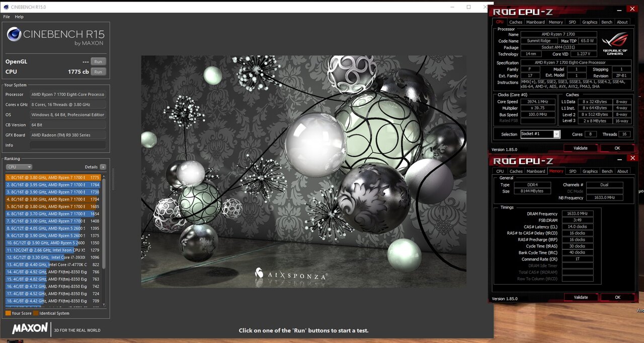Open Bench tab in upper CPU-Z window

607,22
